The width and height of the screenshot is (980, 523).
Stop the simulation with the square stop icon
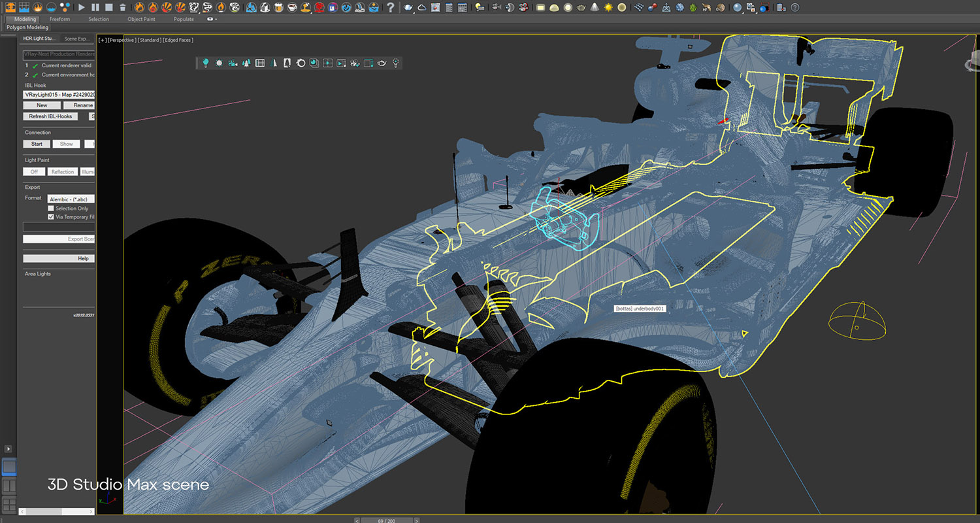pyautogui.click(x=109, y=7)
